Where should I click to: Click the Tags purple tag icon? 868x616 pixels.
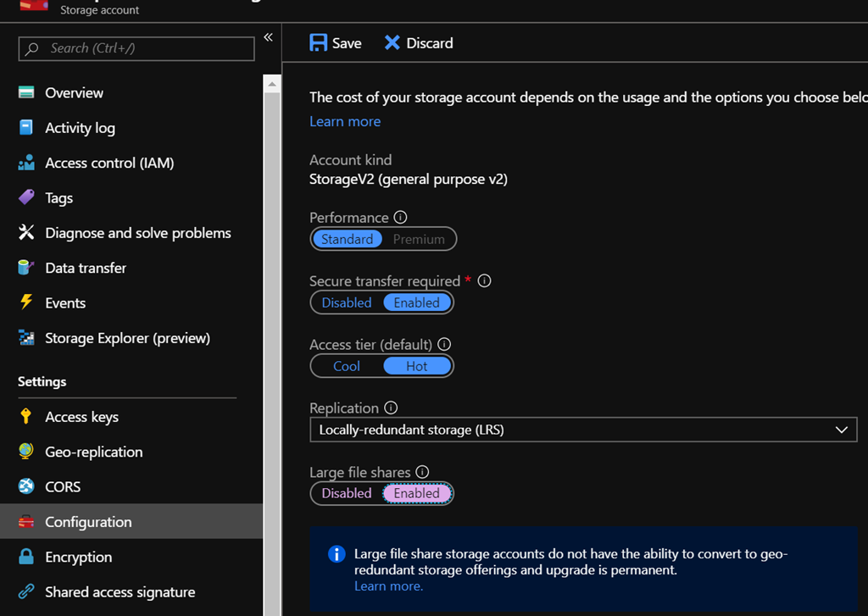[26, 197]
